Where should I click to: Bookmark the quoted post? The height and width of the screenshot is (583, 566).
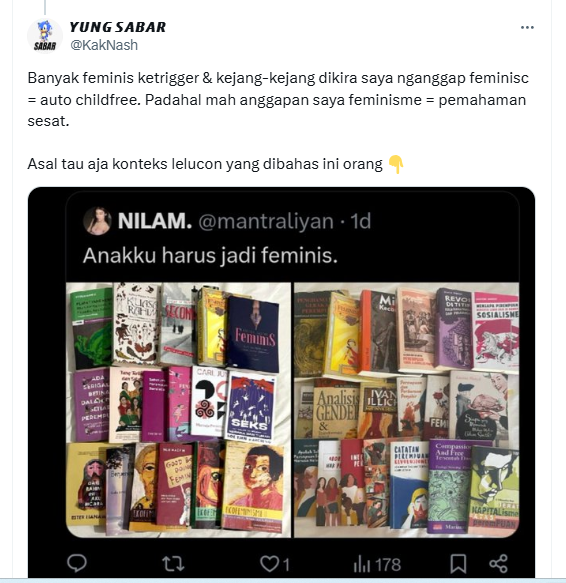click(x=458, y=564)
